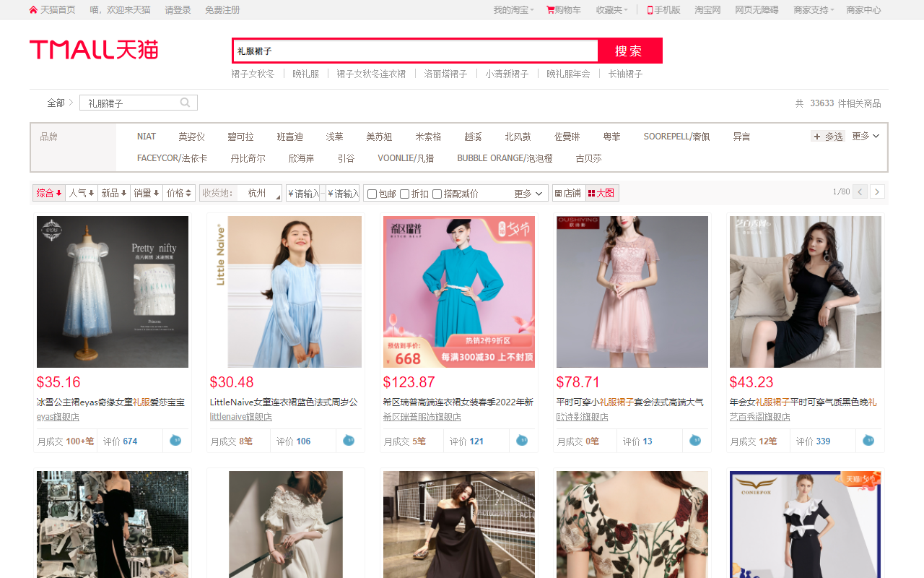Go to the next results page arrow
Viewport: 924px width, 578px height.
pos(877,191)
